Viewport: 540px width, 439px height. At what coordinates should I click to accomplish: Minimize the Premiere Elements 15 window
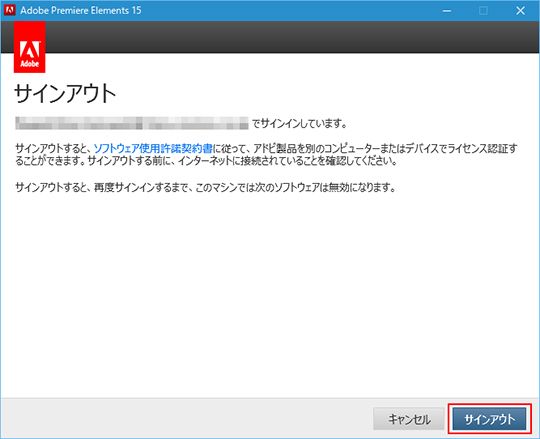coord(447,11)
